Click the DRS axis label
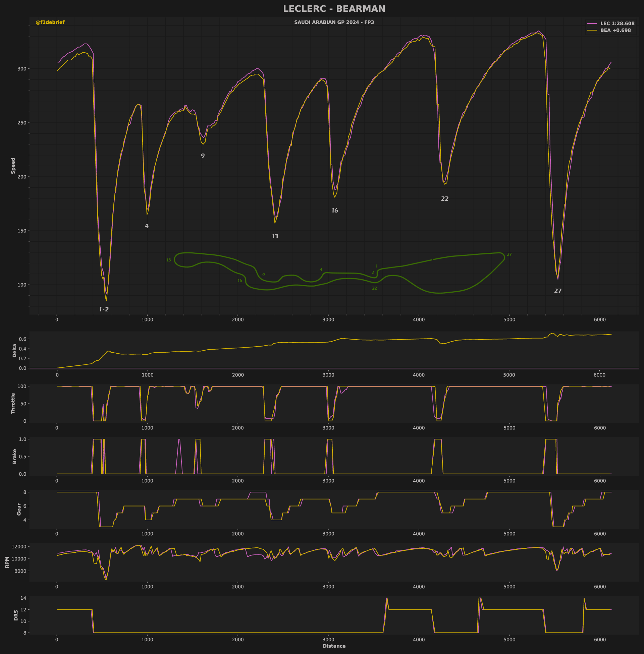This screenshot has width=644, height=654. pos(16,615)
